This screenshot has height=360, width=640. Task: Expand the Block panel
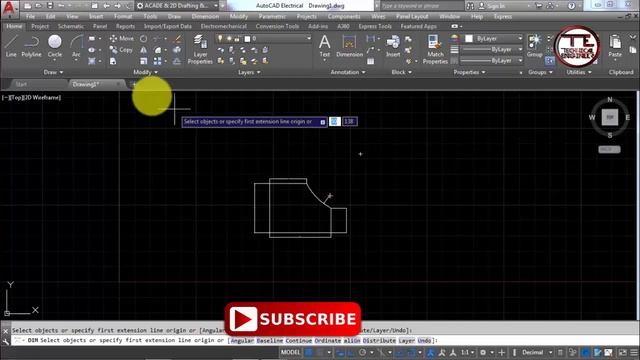coord(402,72)
